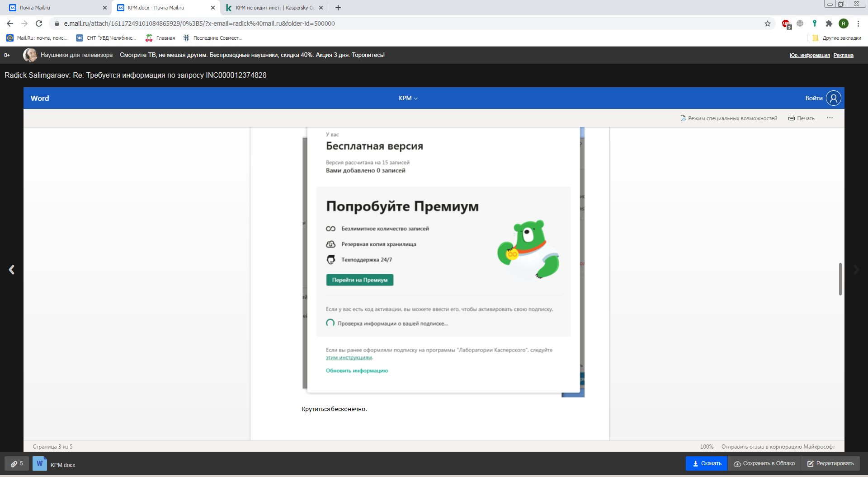This screenshot has height=477, width=868.
Task: Click Войти to sign in
Action: 814,98
